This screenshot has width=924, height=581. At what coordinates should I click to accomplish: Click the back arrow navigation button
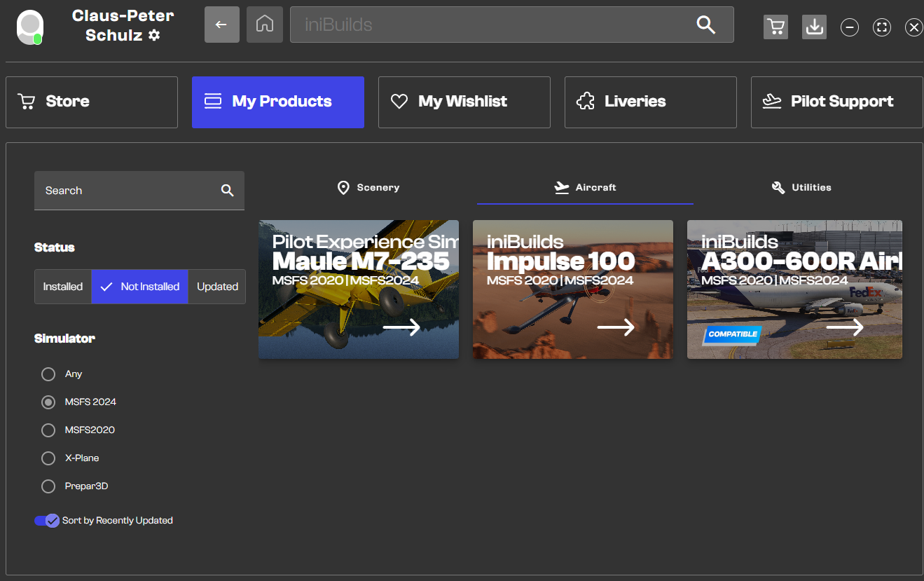[x=221, y=25]
